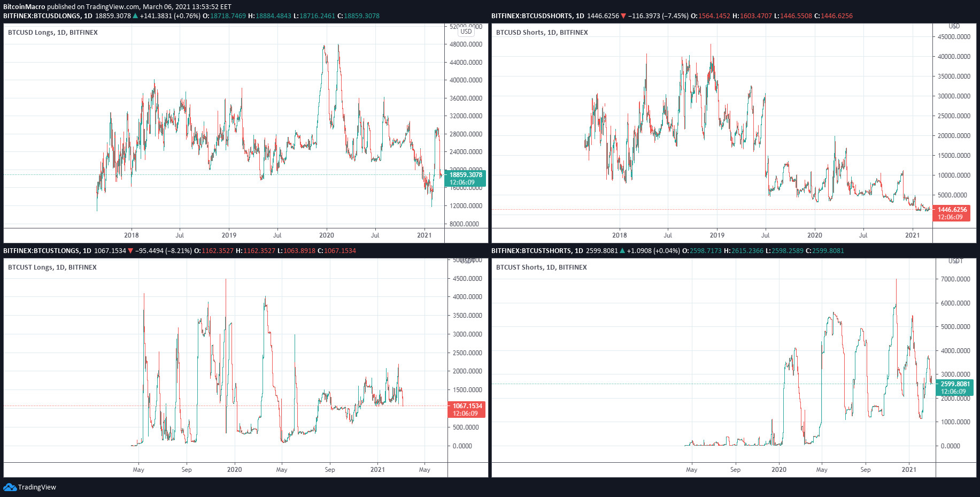The width and height of the screenshot is (980, 497).
Task: Click the 12000.0000 price axis label
Action: 466,206
